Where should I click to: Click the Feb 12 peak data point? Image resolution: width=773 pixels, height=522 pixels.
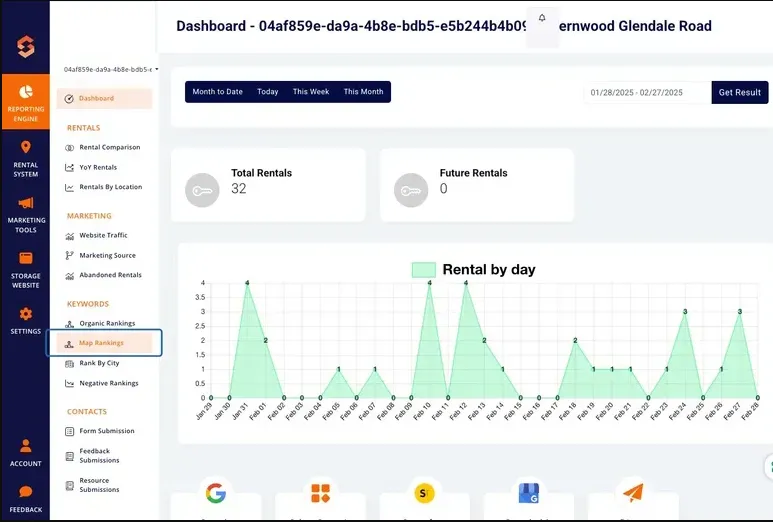tap(466, 283)
